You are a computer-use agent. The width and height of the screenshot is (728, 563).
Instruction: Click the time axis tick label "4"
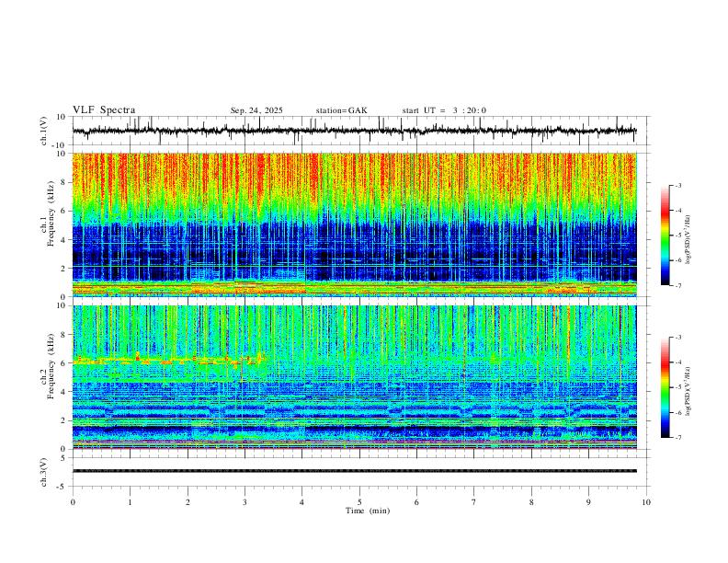302,502
